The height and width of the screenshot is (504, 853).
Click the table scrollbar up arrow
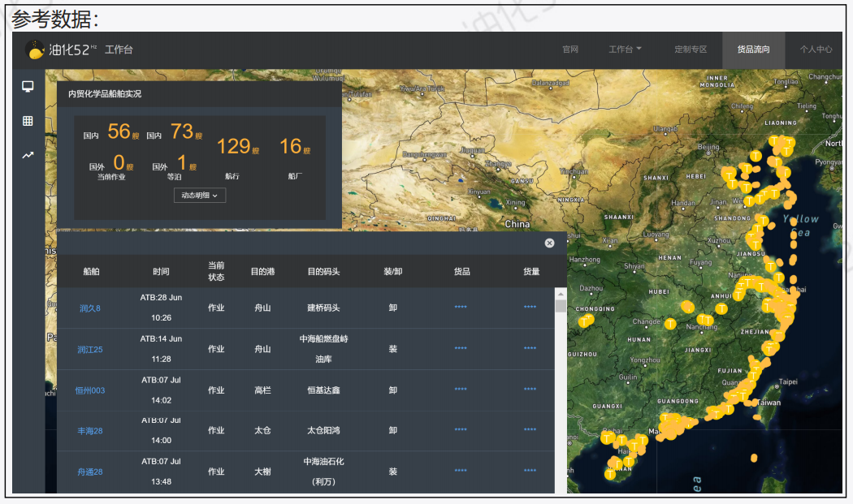pos(561,294)
